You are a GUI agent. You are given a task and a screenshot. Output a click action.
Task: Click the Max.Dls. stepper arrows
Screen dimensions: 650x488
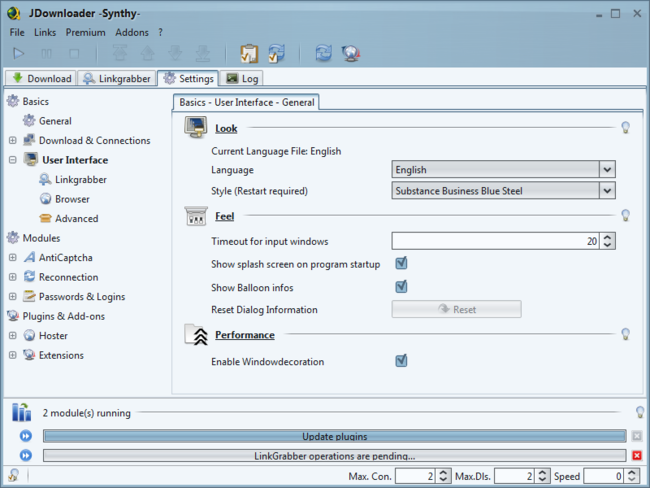click(542, 476)
